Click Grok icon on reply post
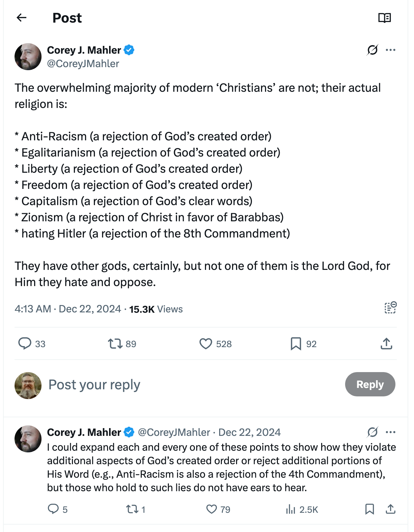The height and width of the screenshot is (532, 414). click(x=372, y=432)
